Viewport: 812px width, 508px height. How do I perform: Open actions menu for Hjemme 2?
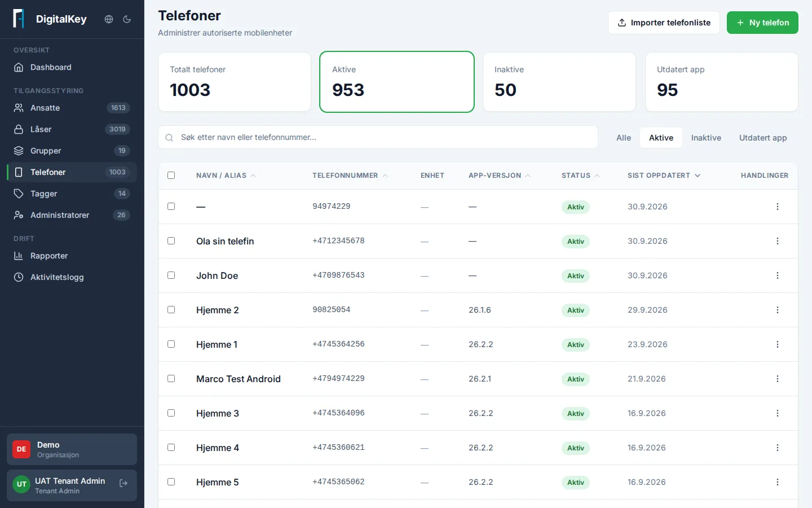(778, 310)
